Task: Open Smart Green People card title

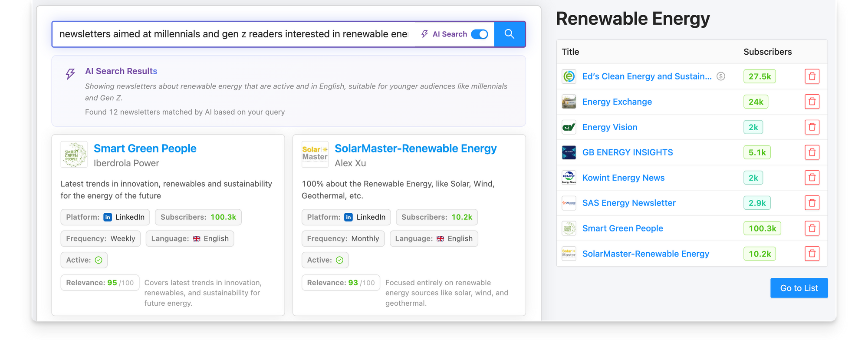Action: pyautogui.click(x=145, y=149)
